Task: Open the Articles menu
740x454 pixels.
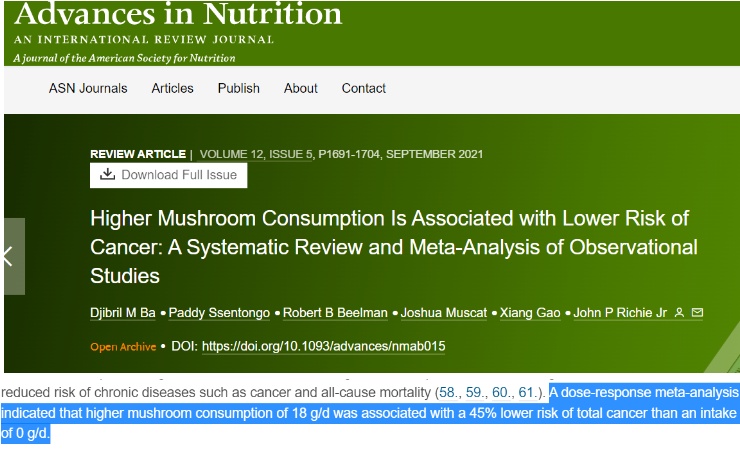Action: point(172,88)
